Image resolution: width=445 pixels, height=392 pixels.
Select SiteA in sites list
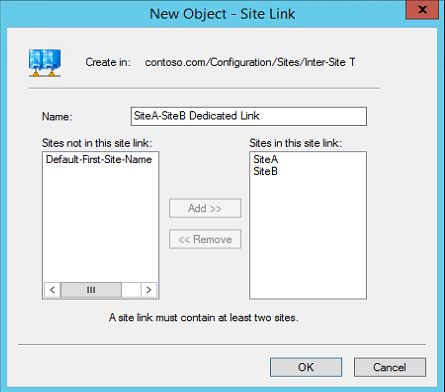[265, 159]
